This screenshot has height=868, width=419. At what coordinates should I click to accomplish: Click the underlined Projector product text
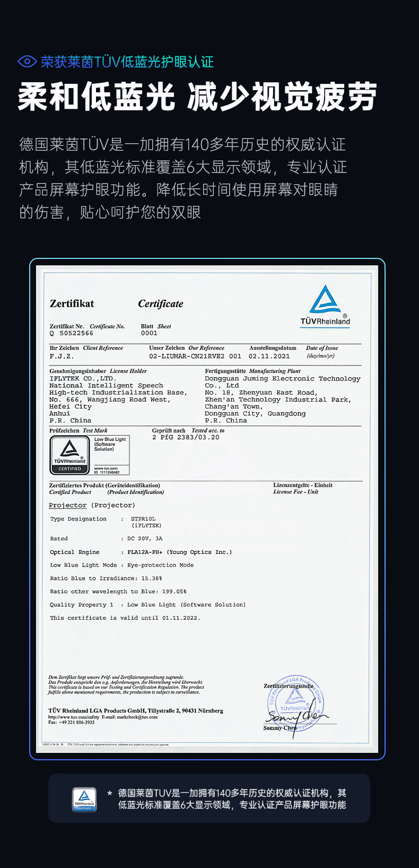[67, 505]
